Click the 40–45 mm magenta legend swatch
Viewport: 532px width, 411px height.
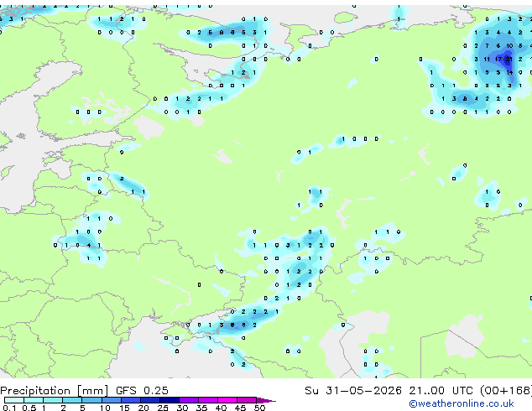pos(227,400)
